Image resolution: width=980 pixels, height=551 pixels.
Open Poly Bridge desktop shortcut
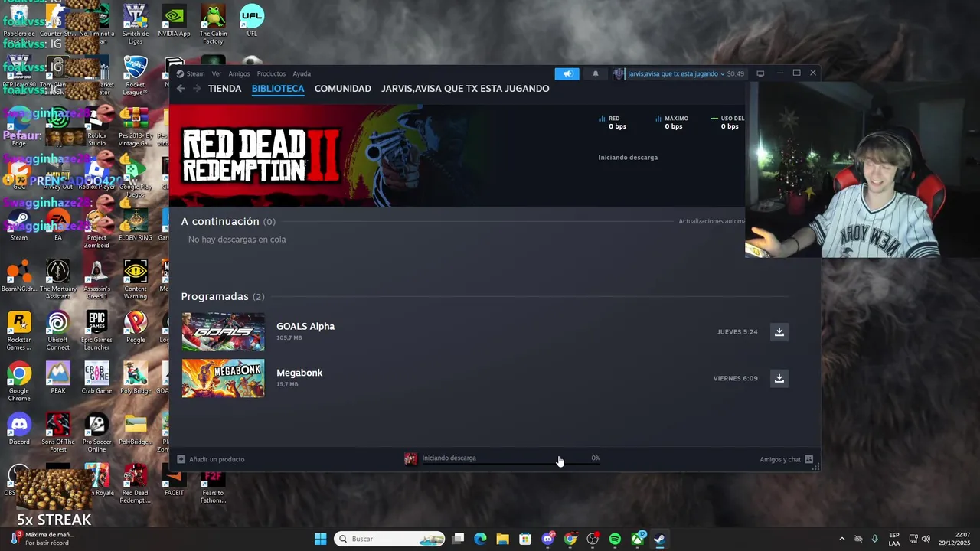point(136,378)
